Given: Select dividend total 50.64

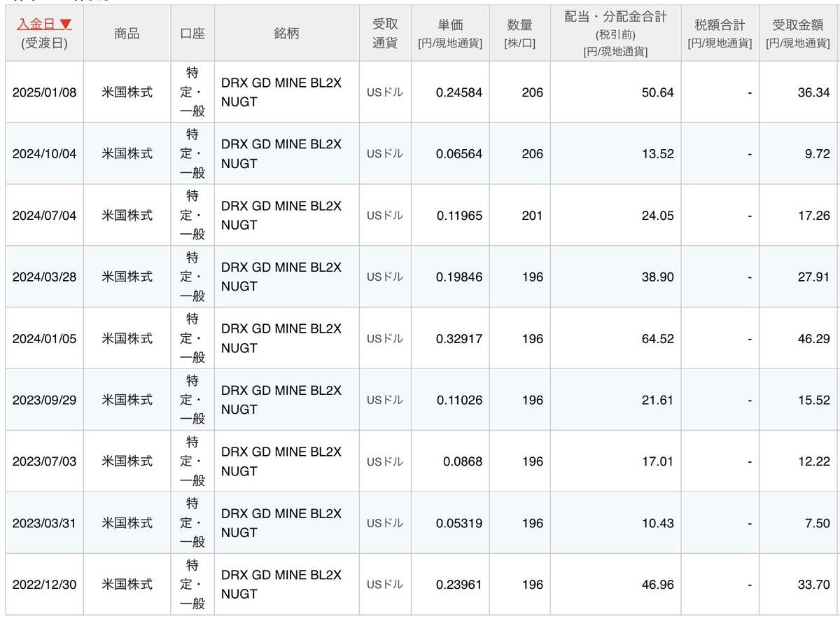Looking at the screenshot, I should point(657,92).
